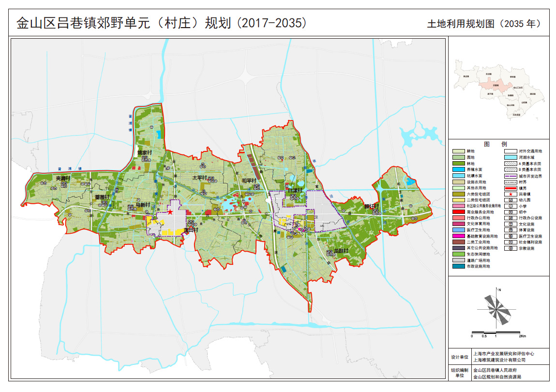Click the hatched A类基本农田 legend symbol

(511, 164)
